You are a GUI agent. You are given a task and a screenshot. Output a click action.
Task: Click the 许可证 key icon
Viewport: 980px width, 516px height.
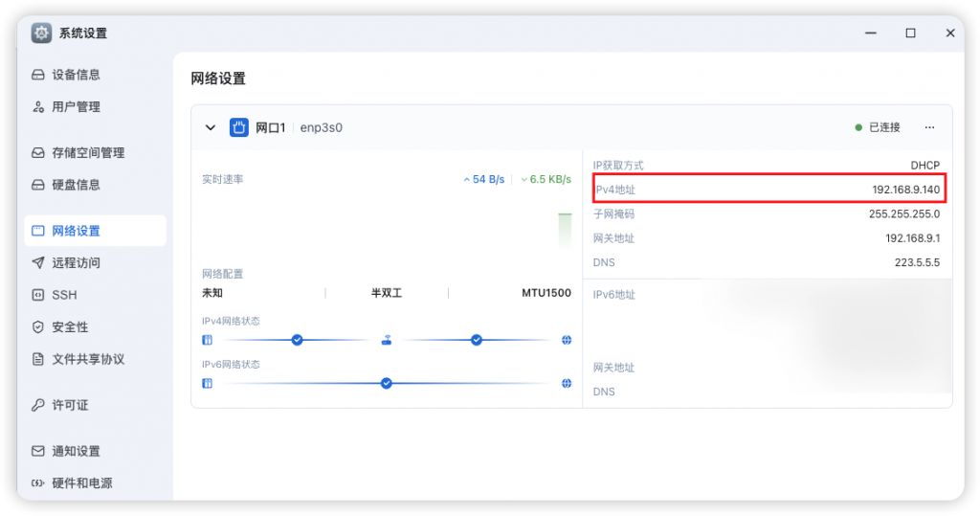[38, 405]
